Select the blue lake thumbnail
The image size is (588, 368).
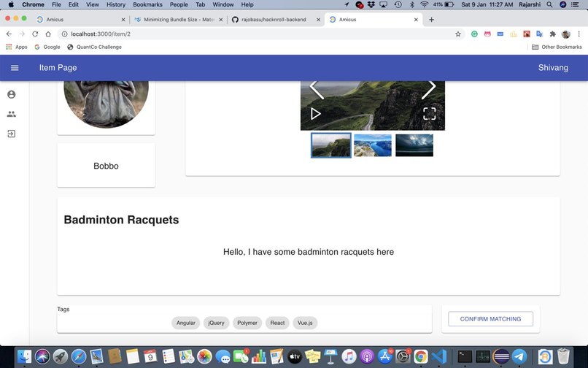point(373,145)
